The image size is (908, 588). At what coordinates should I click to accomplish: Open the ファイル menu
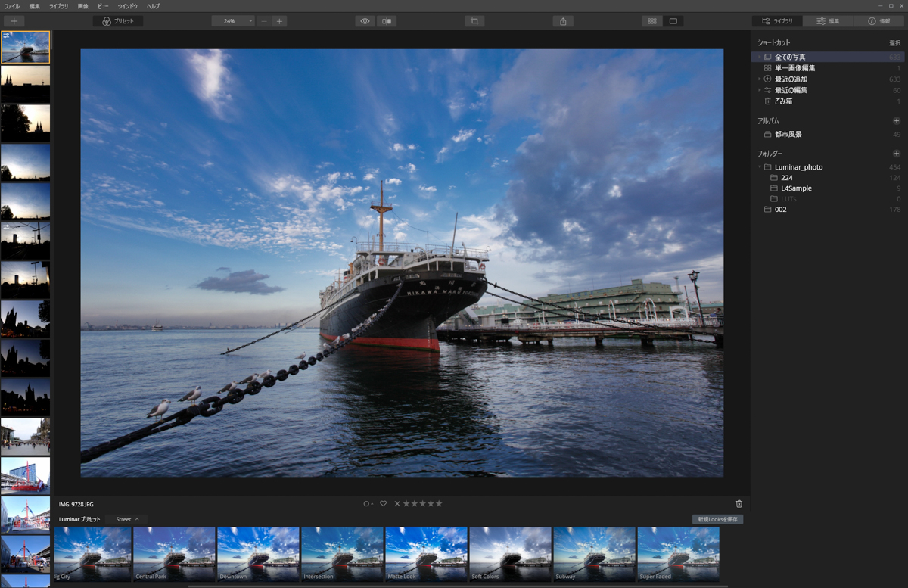[12, 6]
